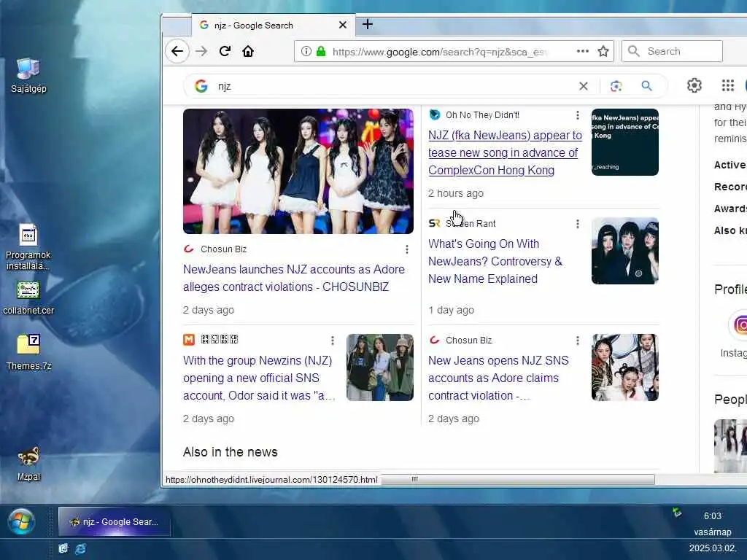
Task: Open options menu for Screen Rant result
Action: pyautogui.click(x=578, y=224)
